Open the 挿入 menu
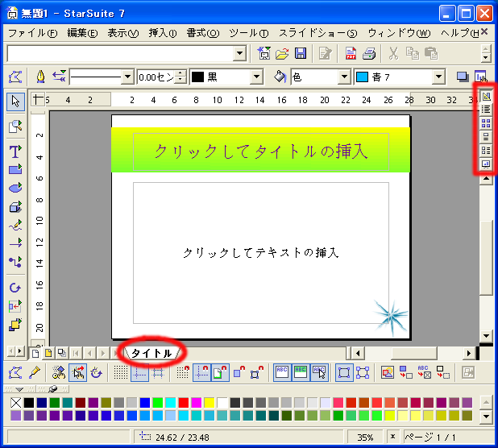 (163, 33)
